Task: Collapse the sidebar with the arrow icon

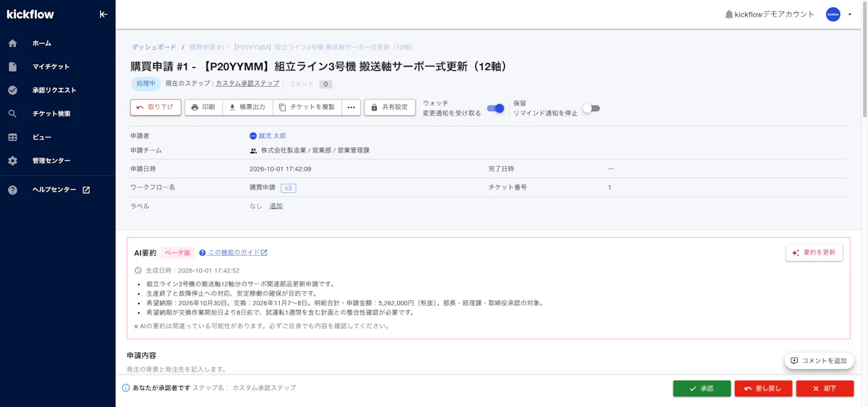Action: tap(103, 14)
